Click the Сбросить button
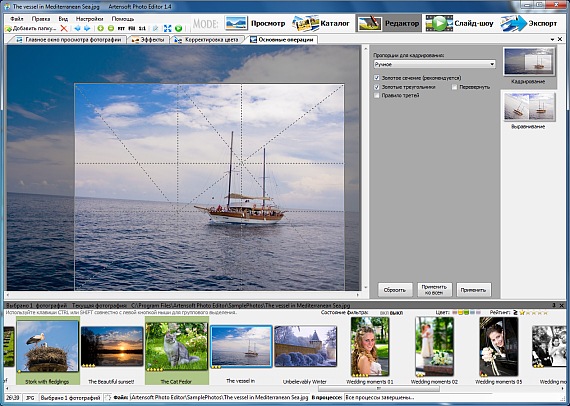The width and height of the screenshot is (570, 406). (x=395, y=290)
